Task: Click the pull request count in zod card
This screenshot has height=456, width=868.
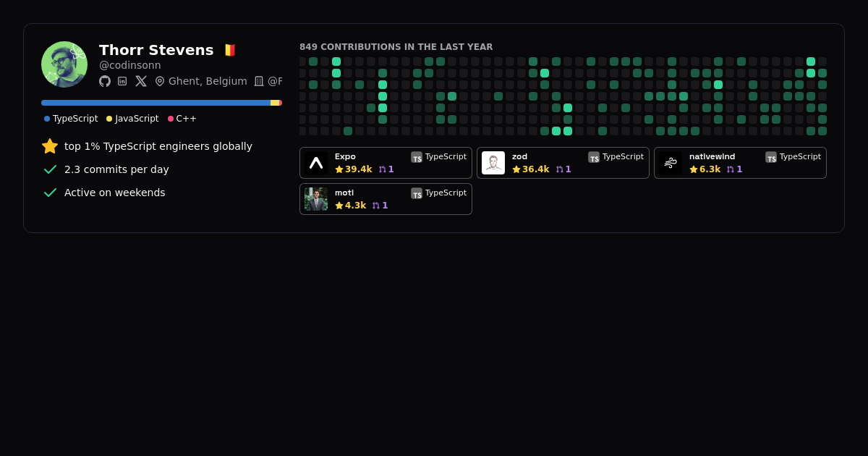Action: coord(569,169)
